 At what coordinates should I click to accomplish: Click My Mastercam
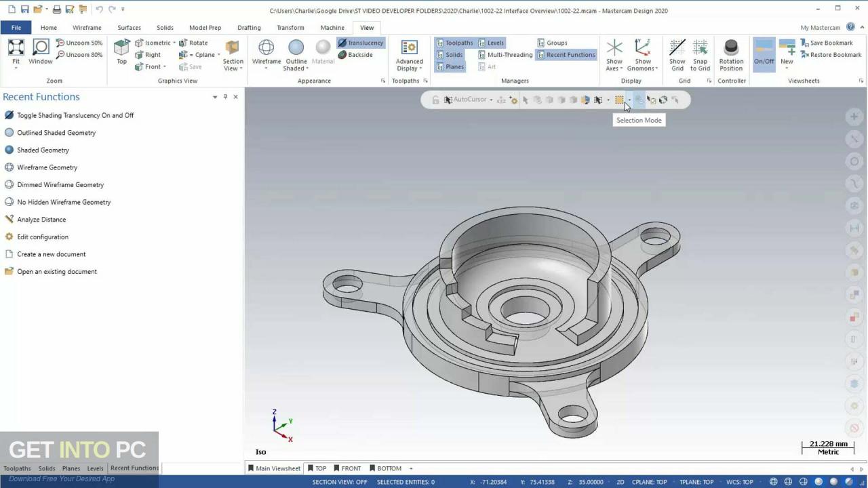coord(820,28)
